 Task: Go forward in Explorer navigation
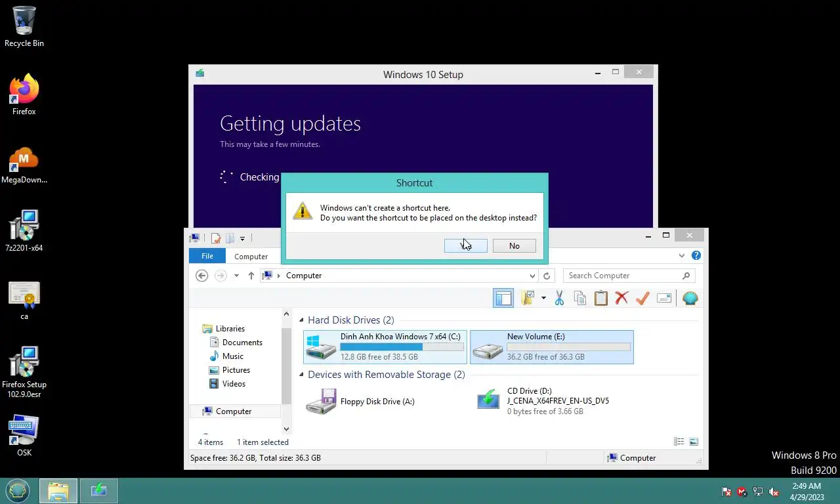pyautogui.click(x=220, y=276)
